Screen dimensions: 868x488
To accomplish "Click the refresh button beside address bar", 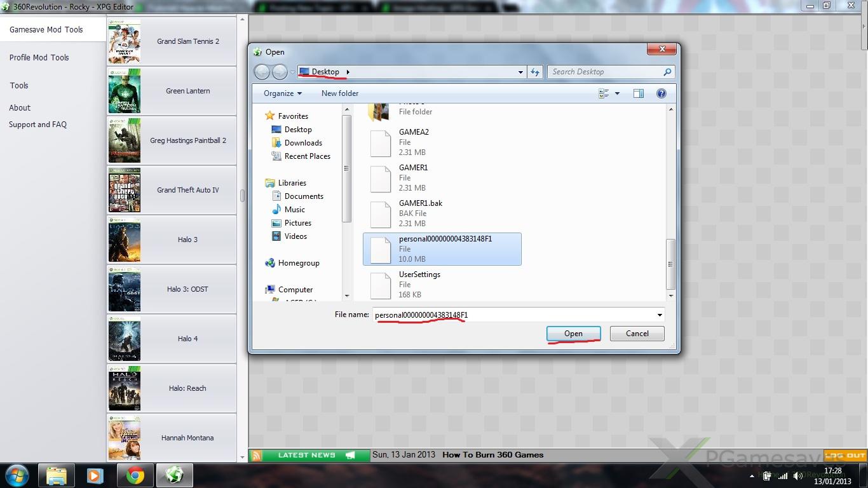I will (x=535, y=72).
